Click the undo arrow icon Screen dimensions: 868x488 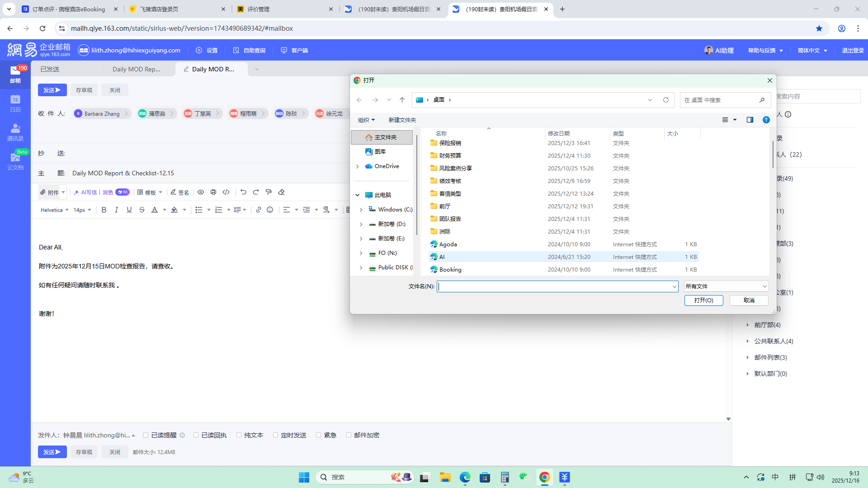pos(243,192)
